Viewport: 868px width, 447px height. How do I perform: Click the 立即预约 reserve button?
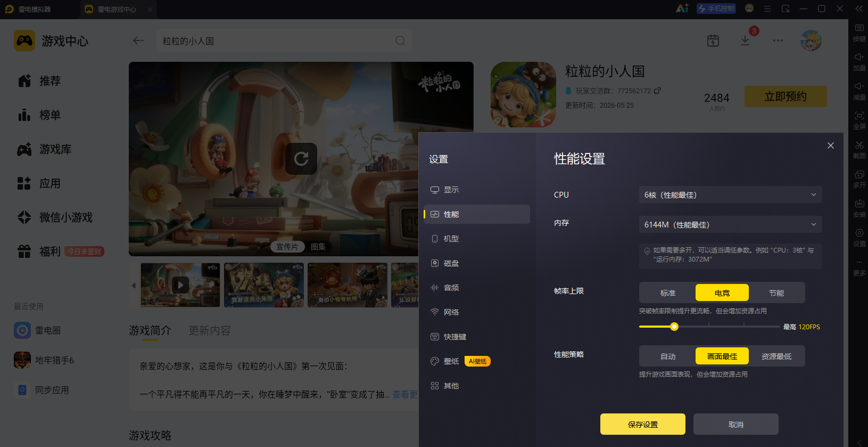786,96
